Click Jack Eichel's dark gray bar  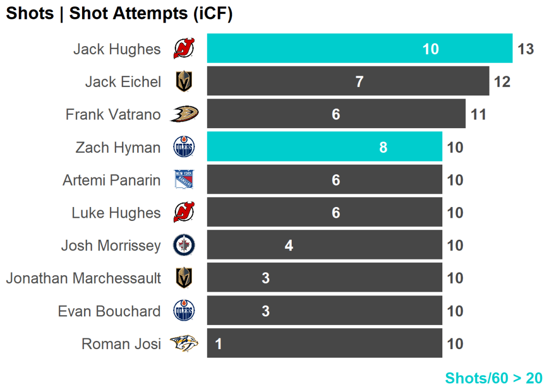(347, 82)
